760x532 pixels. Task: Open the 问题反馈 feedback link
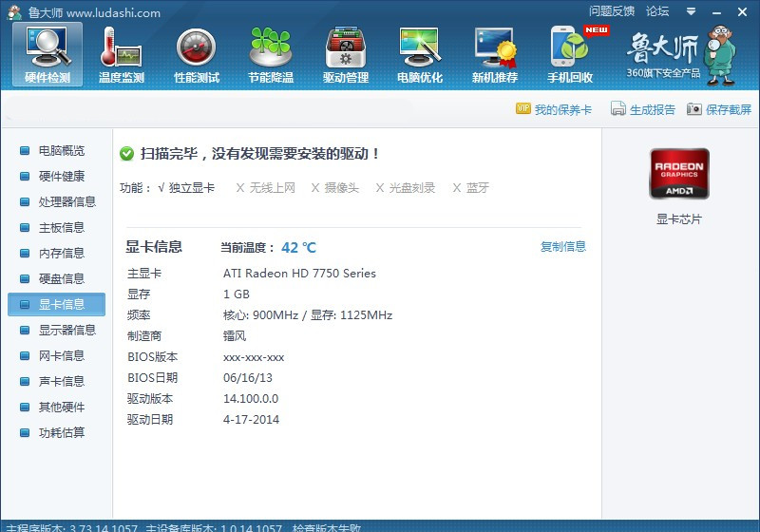click(611, 11)
